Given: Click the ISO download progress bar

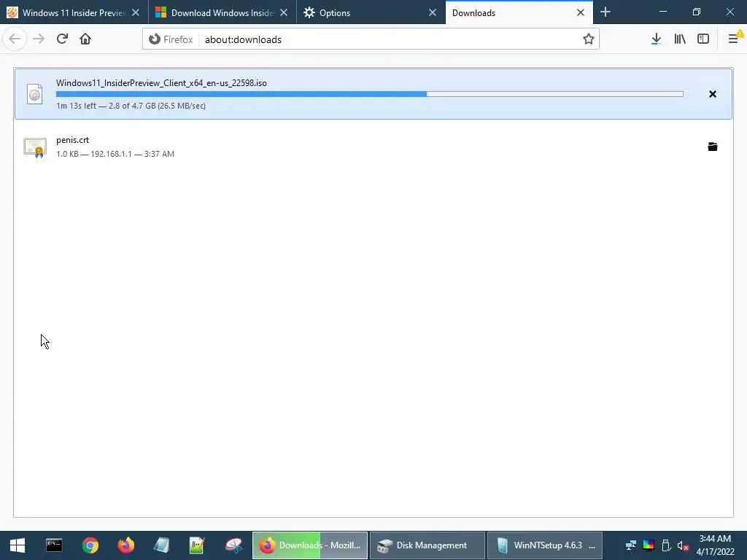Looking at the screenshot, I should coord(370,94).
